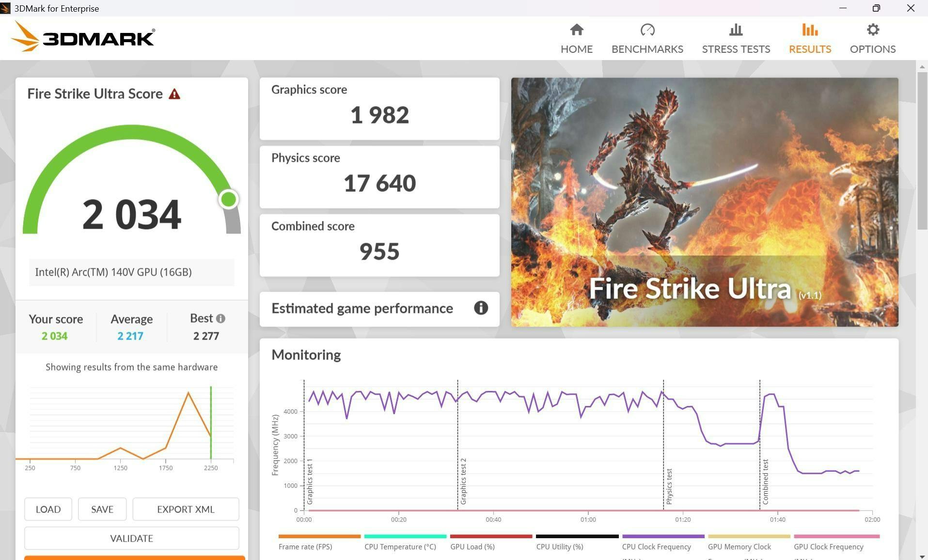Viewport: 928px width, 560px height.
Task: Click the scrollbar down arrow
Action: point(922,557)
